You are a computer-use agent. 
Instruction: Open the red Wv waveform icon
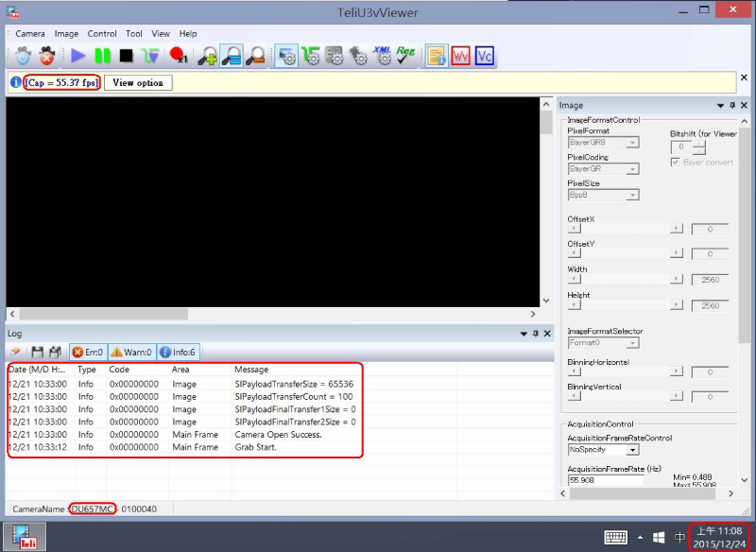460,56
